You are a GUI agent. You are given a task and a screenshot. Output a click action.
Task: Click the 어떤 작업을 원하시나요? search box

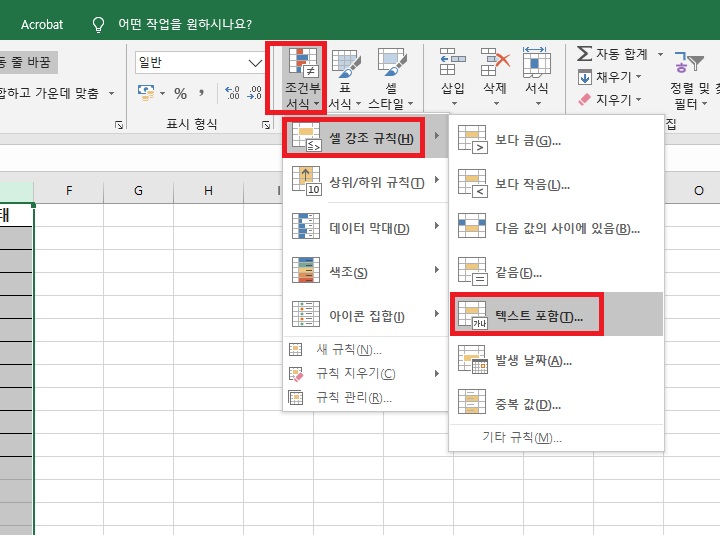click(x=185, y=24)
